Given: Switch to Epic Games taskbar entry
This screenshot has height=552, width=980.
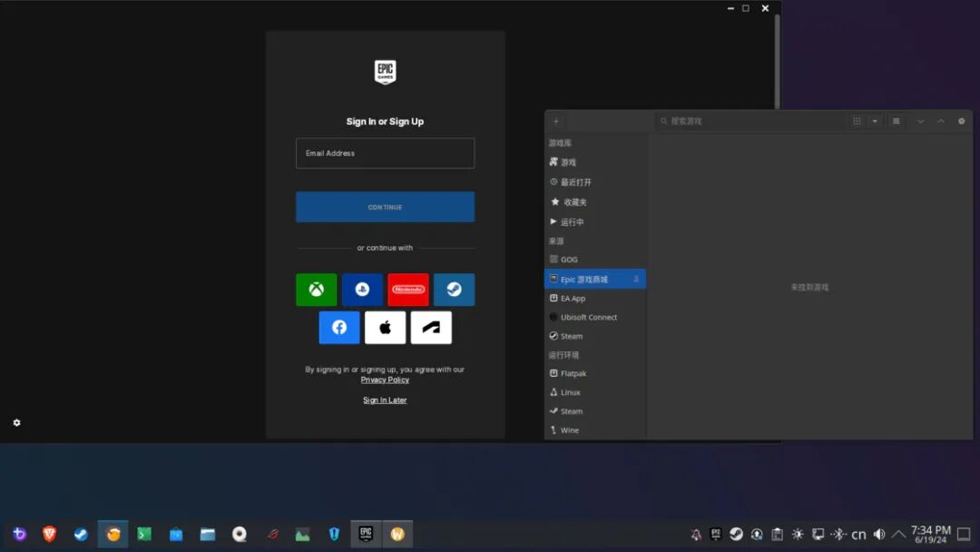Looking at the screenshot, I should [366, 534].
